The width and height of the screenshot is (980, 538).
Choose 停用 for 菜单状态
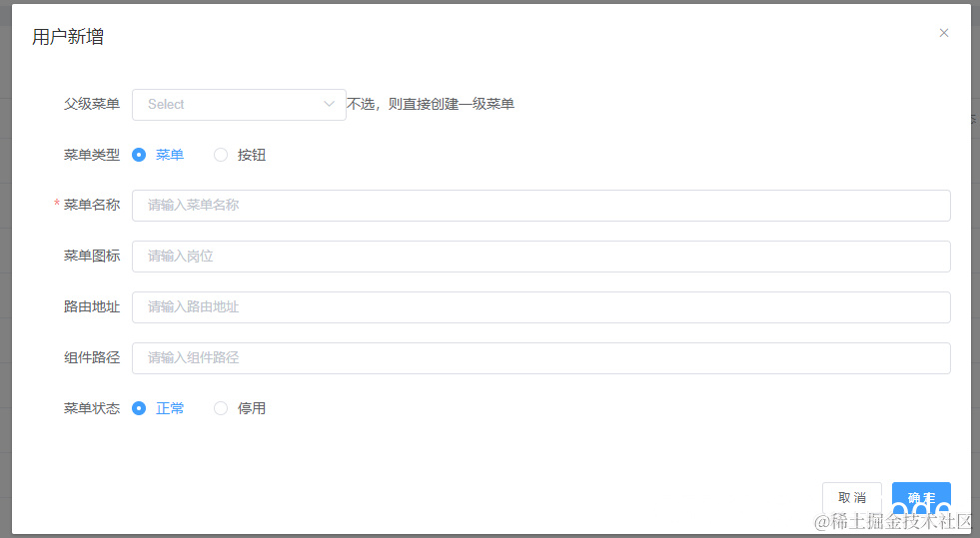point(240,408)
